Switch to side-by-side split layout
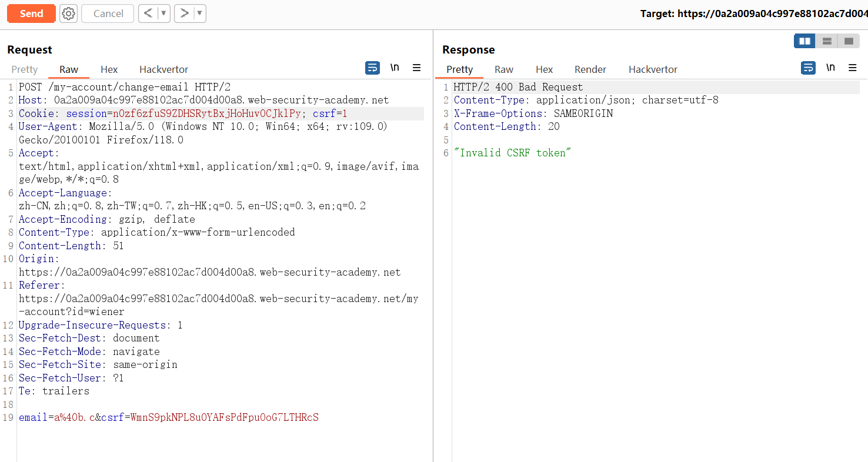 point(804,41)
